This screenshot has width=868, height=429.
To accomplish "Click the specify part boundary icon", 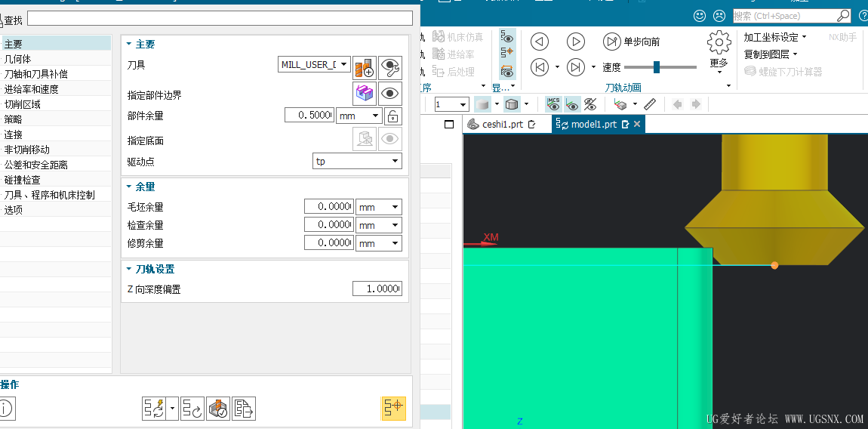I will [x=365, y=93].
